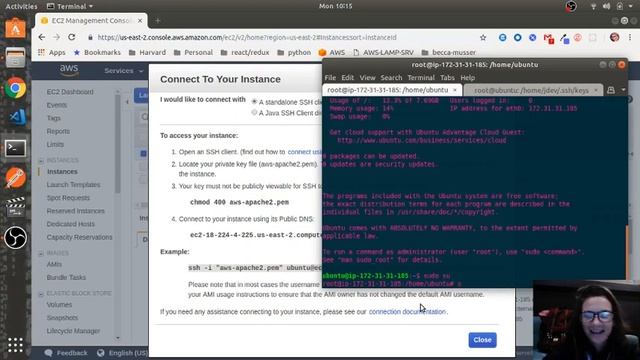Open Spot Requests in the sidebar
The height and width of the screenshot is (360, 640).
point(68,198)
